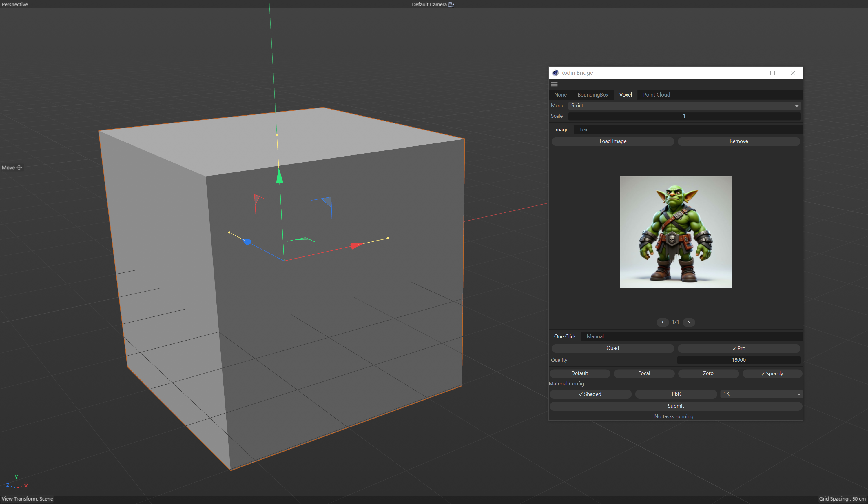868x504 pixels.
Task: Open the Mode Strict dropdown
Action: pyautogui.click(x=684, y=106)
